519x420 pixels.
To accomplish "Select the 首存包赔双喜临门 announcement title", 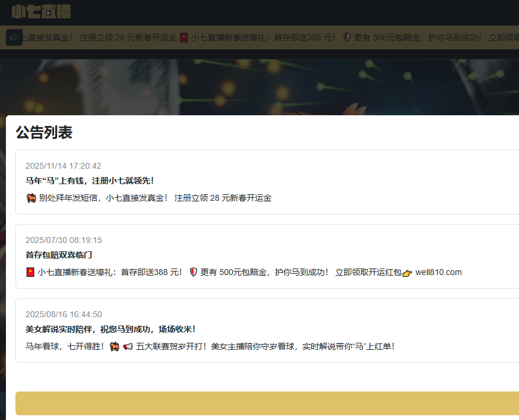I will pyautogui.click(x=59, y=255).
